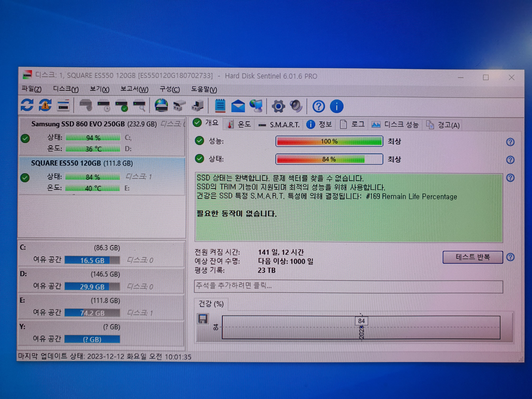Click the disk with magnifier icon

click(x=139, y=106)
